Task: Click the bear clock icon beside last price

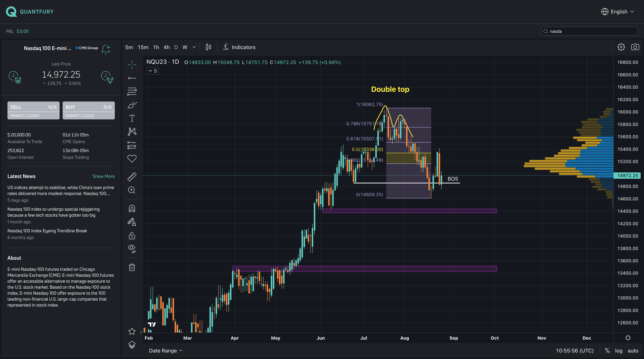Action: [15, 77]
